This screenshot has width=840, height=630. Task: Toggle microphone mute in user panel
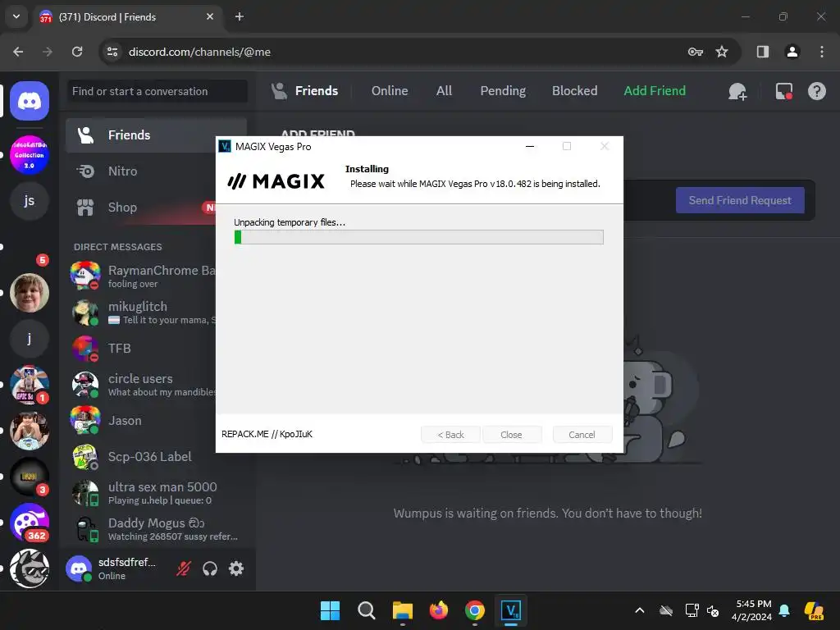183,568
